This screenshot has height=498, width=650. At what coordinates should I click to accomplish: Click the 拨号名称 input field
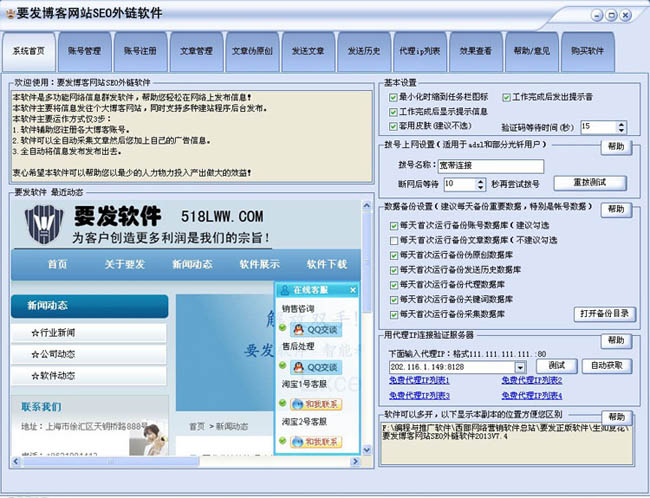[491, 166]
